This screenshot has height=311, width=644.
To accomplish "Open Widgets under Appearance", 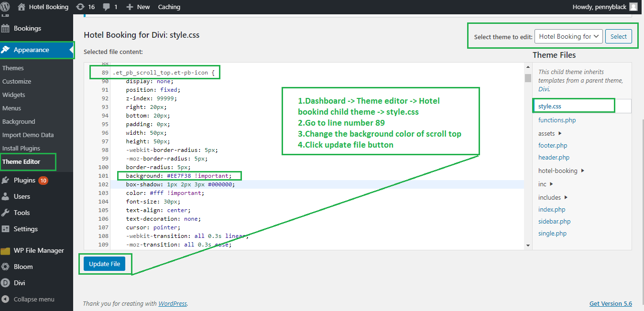I will [x=13, y=95].
